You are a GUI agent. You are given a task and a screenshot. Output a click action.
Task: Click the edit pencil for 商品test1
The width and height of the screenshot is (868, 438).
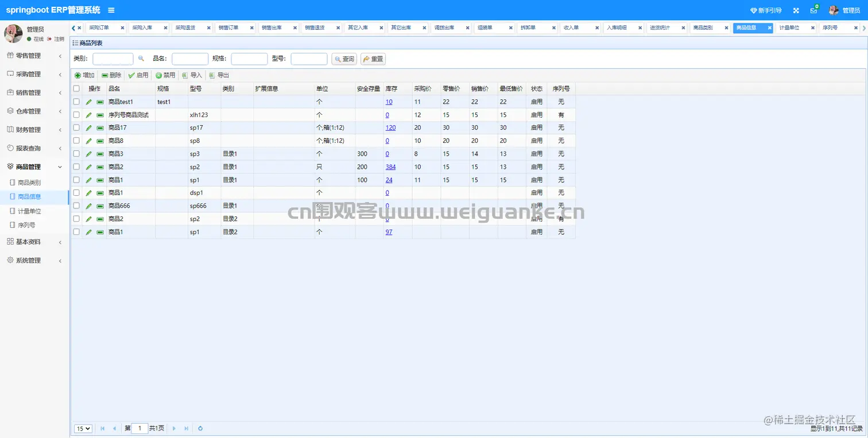click(89, 102)
